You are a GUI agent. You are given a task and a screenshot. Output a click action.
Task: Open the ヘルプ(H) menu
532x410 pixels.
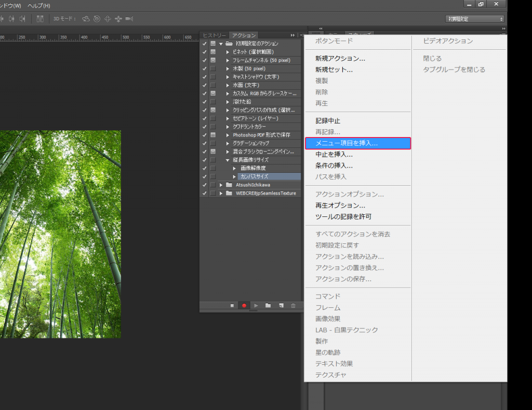pos(39,6)
